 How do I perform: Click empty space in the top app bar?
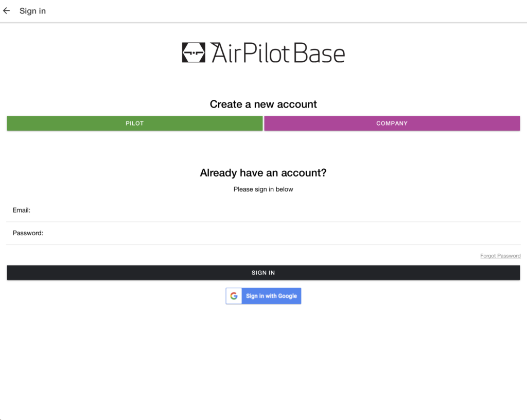(286, 11)
